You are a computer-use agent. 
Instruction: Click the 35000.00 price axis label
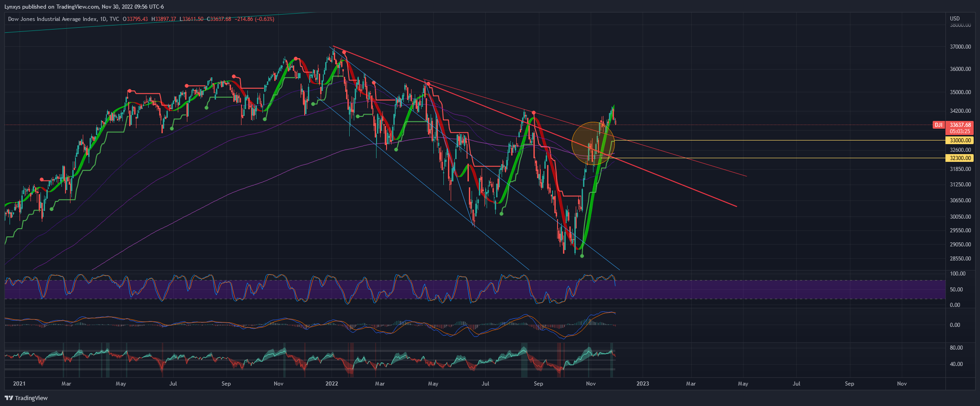960,92
